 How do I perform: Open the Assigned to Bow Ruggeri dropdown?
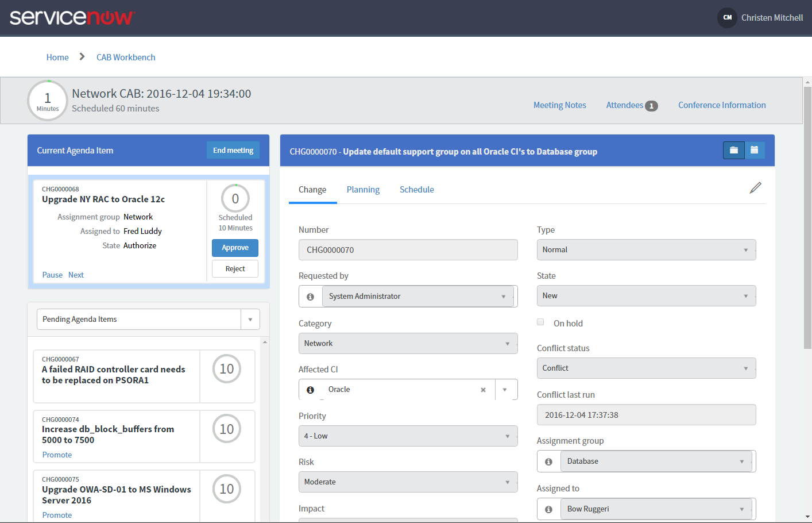(x=656, y=509)
